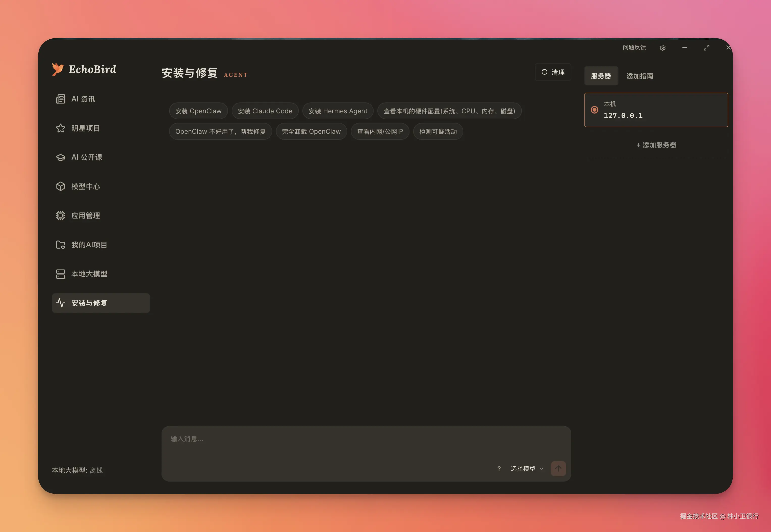Open 本地大模型 in the sidebar
Viewport: 771px width, 532px height.
pos(101,274)
